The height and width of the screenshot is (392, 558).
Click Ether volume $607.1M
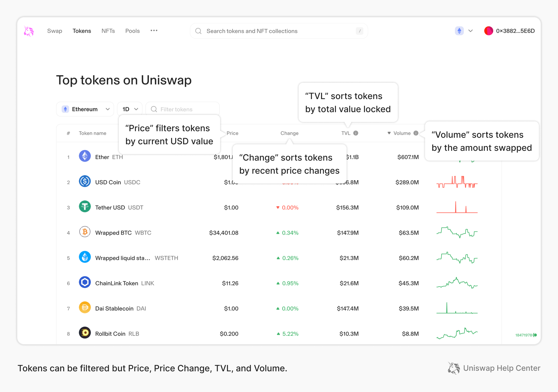(x=408, y=157)
